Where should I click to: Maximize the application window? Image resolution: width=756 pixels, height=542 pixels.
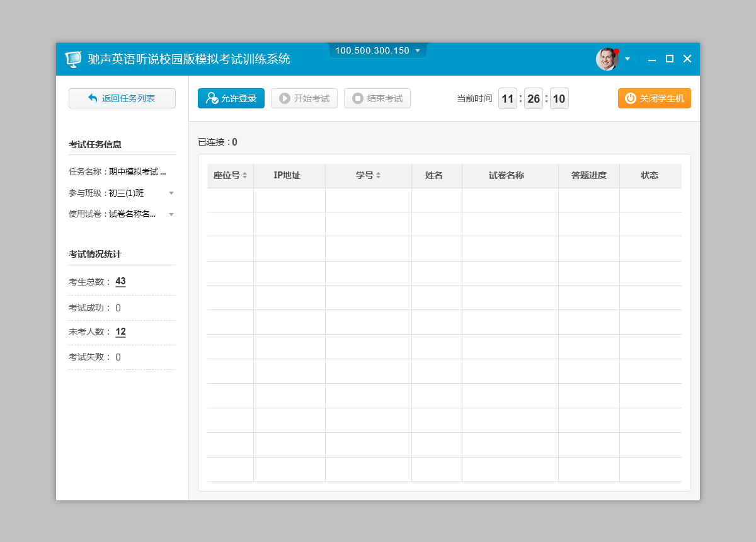[670, 59]
